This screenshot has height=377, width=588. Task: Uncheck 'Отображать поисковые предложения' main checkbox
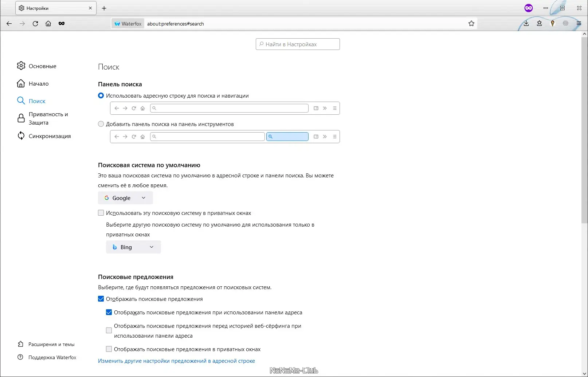tap(101, 299)
